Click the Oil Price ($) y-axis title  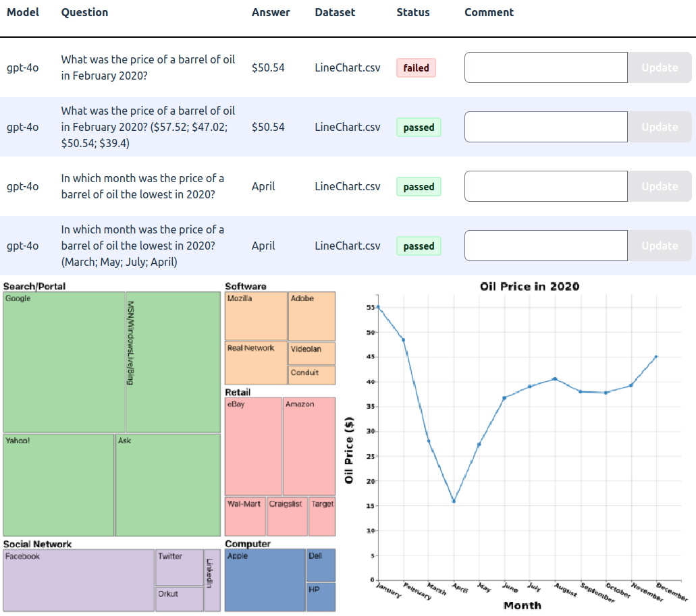(349, 450)
